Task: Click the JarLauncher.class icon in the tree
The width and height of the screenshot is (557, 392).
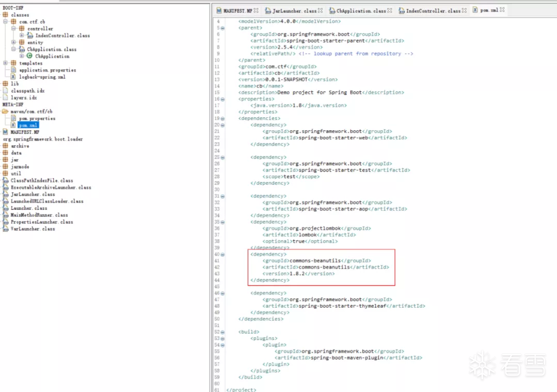Action: coord(5,194)
